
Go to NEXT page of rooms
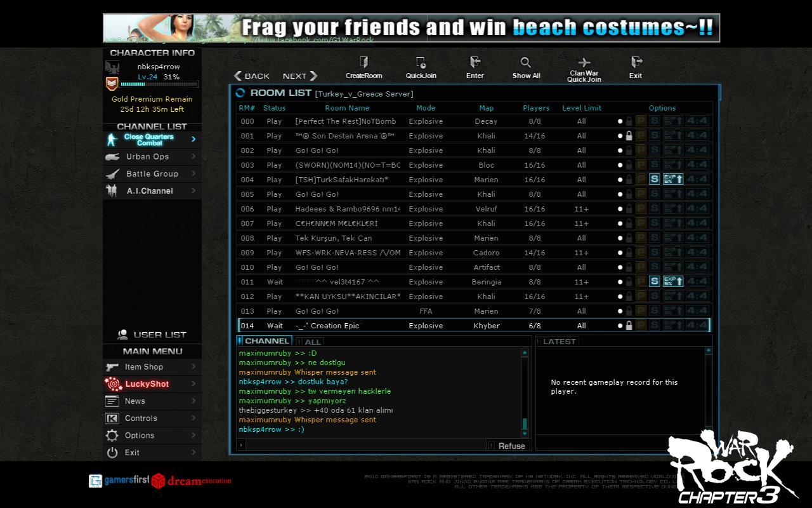point(300,76)
